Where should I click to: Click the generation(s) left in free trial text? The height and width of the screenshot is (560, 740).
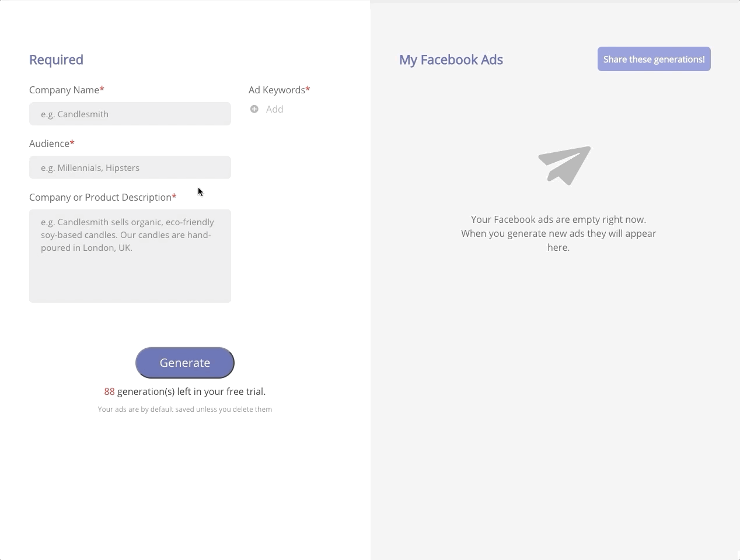tap(191, 391)
